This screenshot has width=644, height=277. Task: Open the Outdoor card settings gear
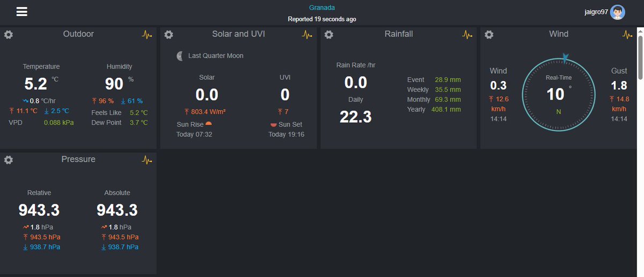8,34
